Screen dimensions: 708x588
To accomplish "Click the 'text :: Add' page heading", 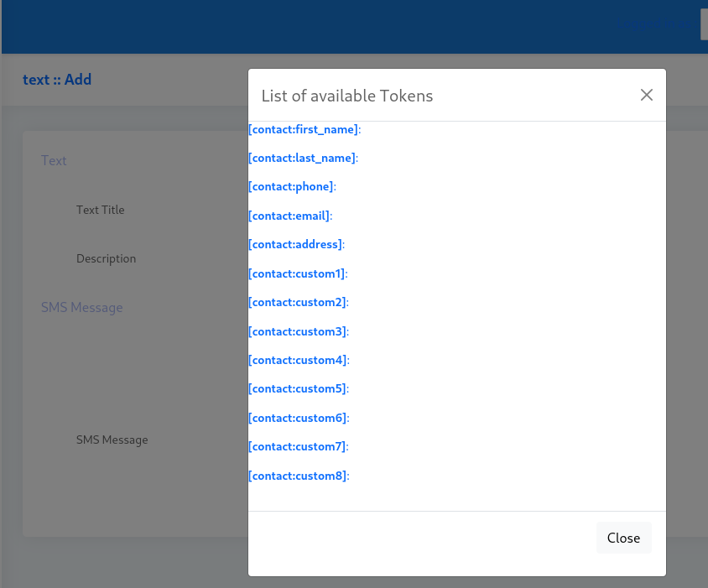I will tap(57, 80).
